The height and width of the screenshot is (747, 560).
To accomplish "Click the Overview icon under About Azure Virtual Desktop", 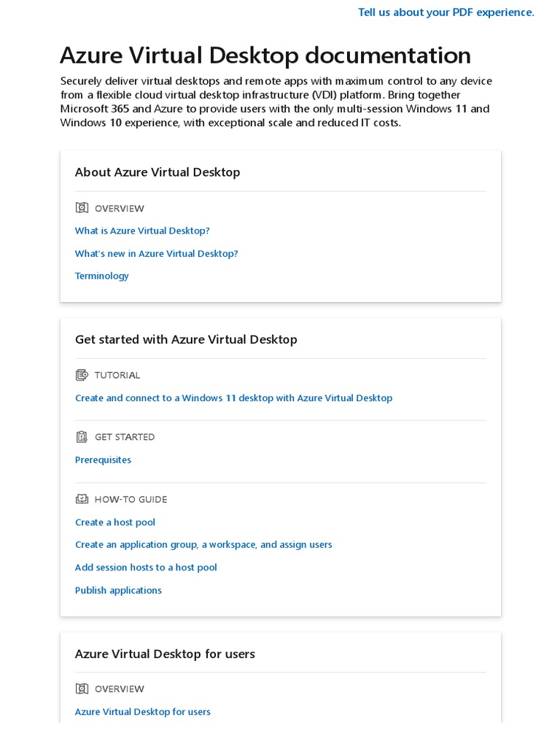I will tap(82, 208).
